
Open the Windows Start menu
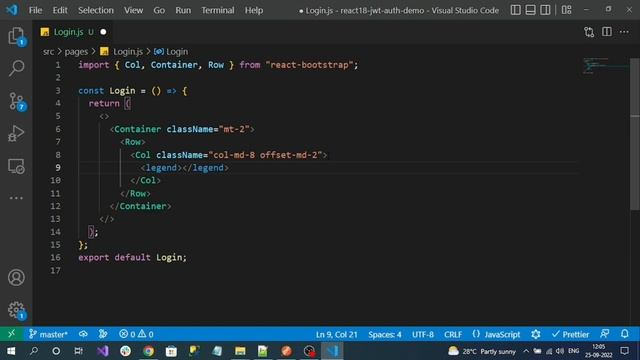[x=11, y=351]
